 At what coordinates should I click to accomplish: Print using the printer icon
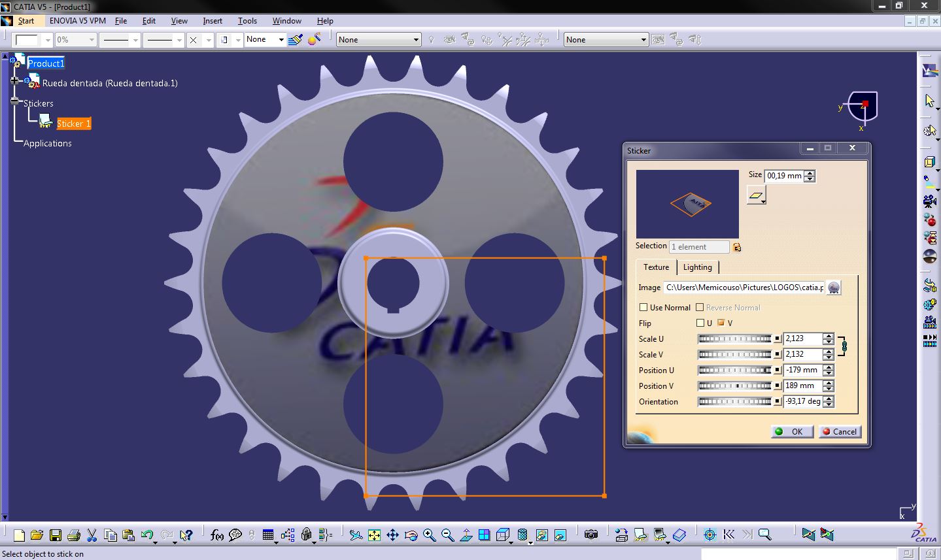(73, 535)
